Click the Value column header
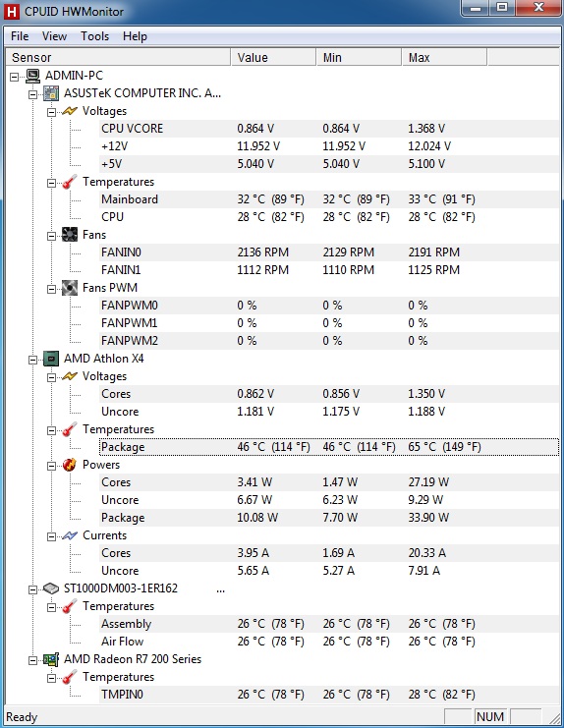 click(273, 58)
